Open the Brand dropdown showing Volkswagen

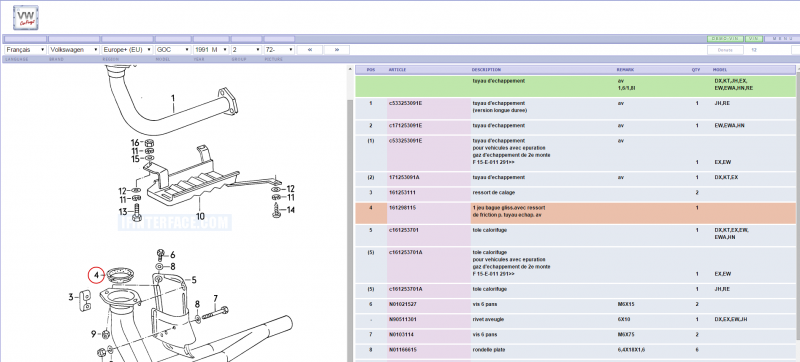74,50
